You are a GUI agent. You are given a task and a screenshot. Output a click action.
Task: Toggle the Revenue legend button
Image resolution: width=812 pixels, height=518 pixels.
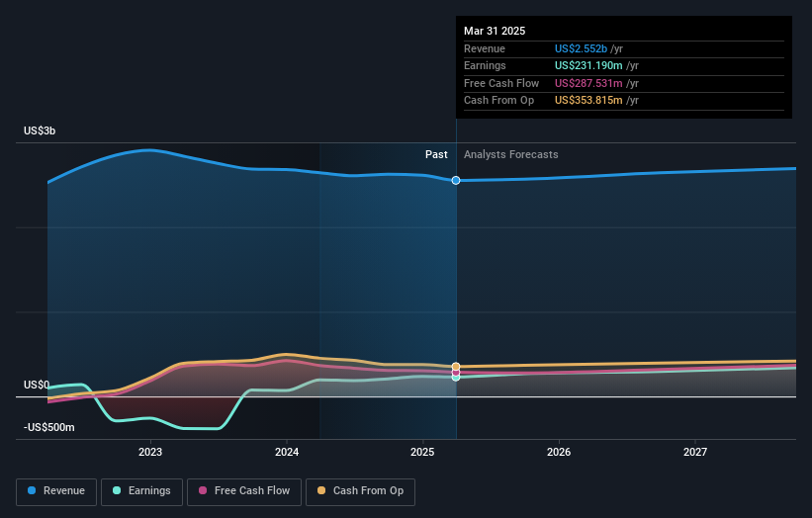coord(56,491)
